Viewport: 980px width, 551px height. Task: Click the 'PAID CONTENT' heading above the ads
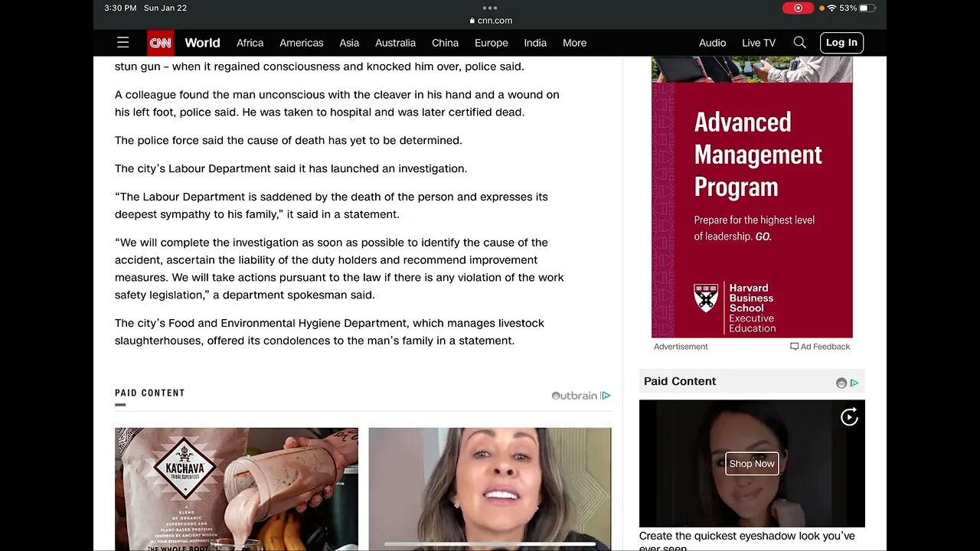pos(150,393)
